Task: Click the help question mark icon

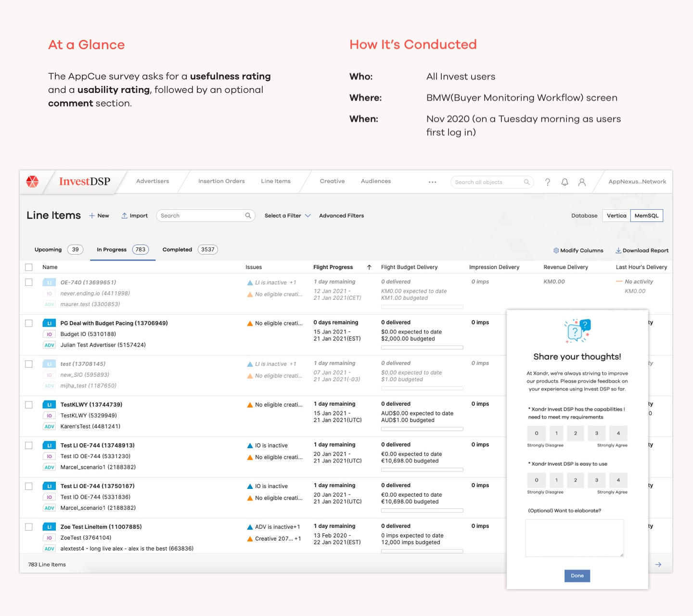Action: click(x=547, y=182)
